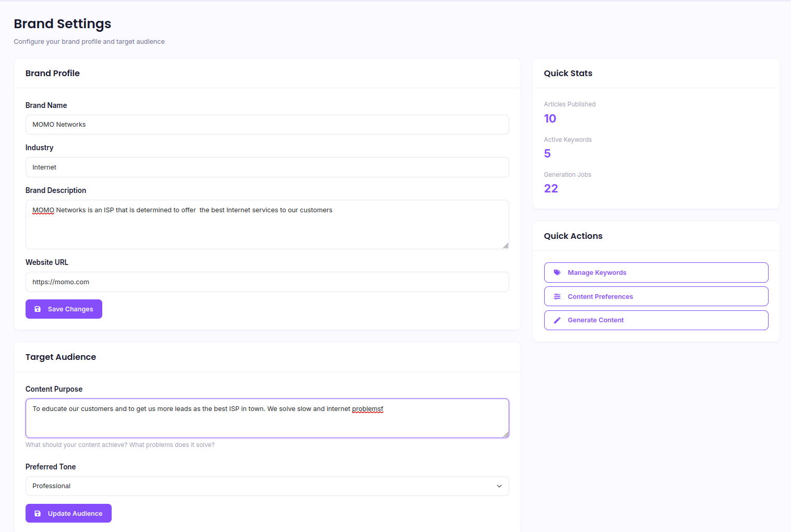Click the tag icon beside Manage Keywords
The image size is (791, 532).
click(557, 272)
